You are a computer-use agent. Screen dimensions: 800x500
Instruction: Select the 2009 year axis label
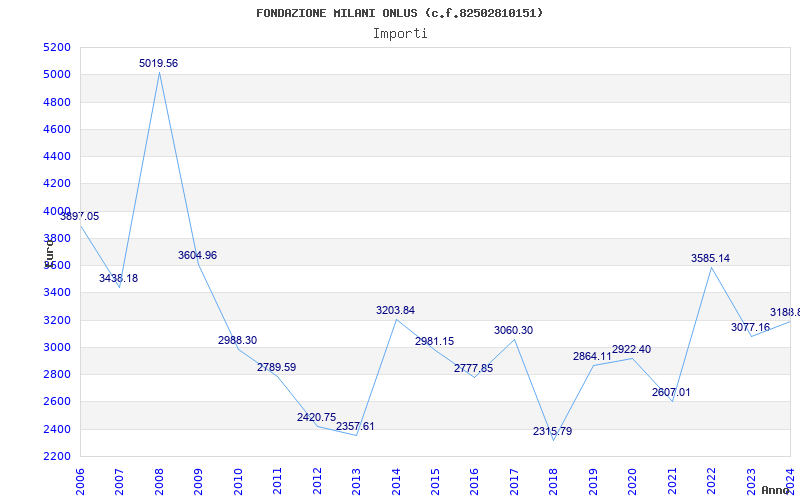click(198, 482)
